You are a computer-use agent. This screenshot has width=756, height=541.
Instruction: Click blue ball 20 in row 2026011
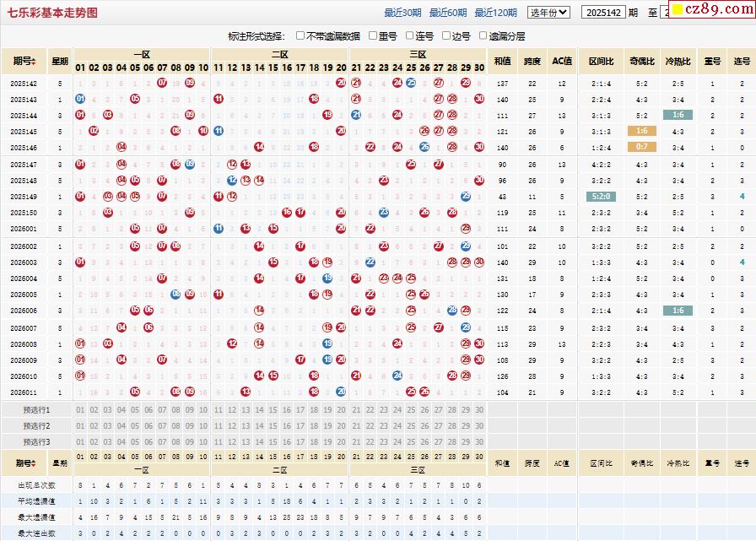(x=341, y=392)
